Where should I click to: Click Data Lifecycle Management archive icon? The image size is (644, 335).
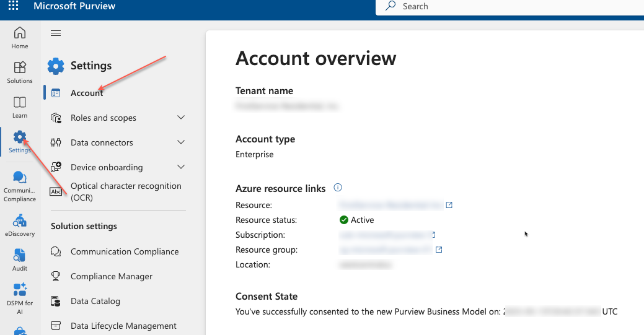point(56,326)
